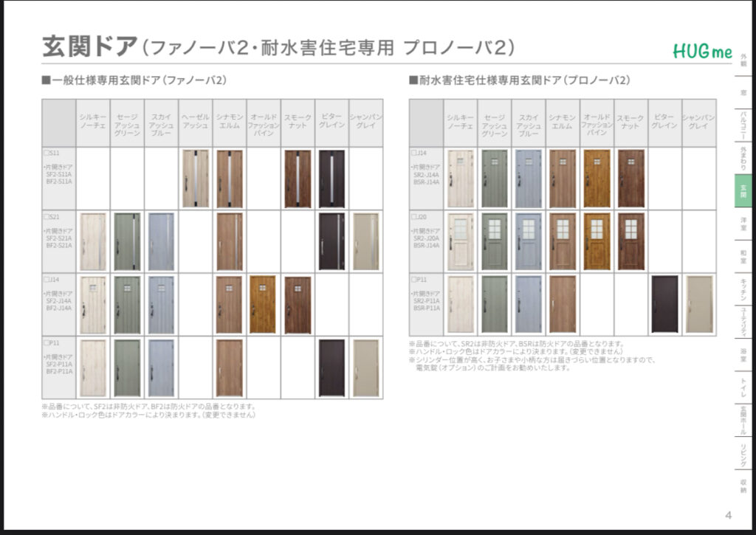This screenshot has height=535, width=756.
Task: Pick Pronova2 J20 スカイアッシュブルー door
Action: [529, 241]
